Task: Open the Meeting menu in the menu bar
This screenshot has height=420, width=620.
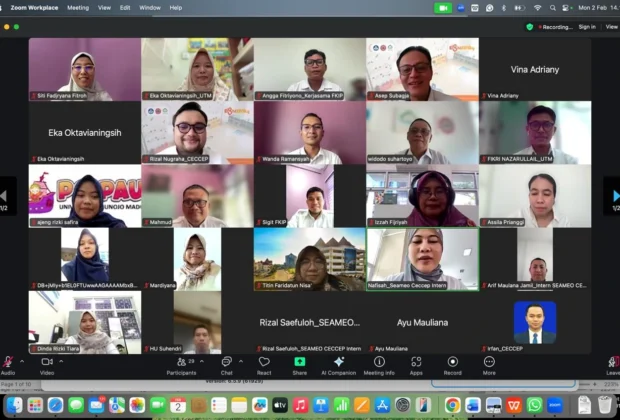Action: click(77, 7)
